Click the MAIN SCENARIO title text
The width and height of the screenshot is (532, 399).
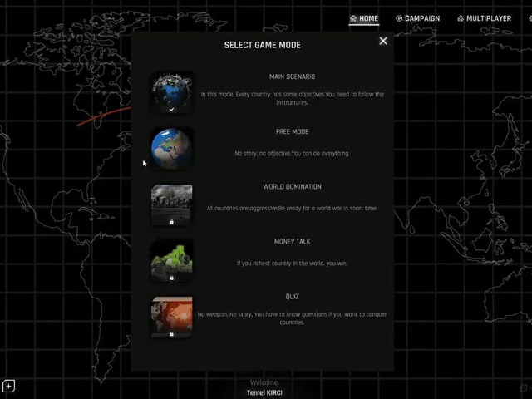[292, 76]
